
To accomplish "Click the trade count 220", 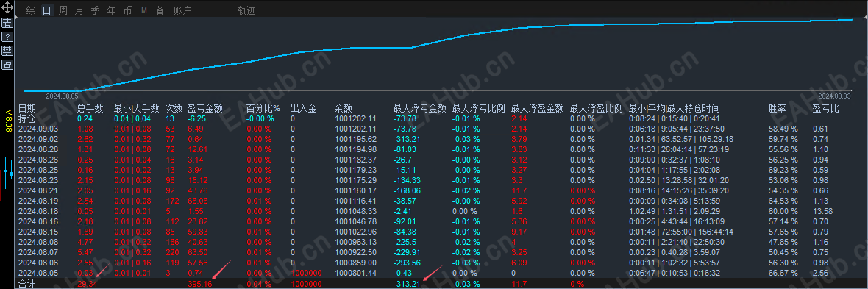I will tap(171, 252).
